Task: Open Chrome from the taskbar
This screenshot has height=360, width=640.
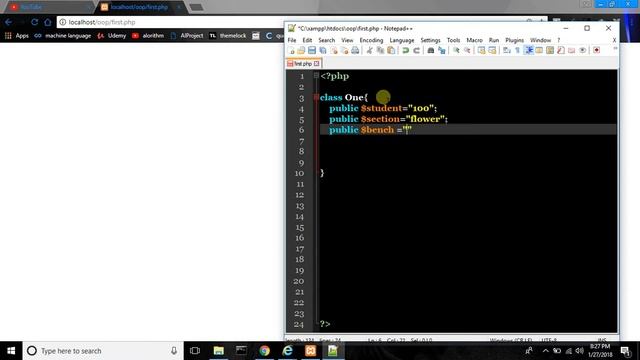Action: [264, 351]
